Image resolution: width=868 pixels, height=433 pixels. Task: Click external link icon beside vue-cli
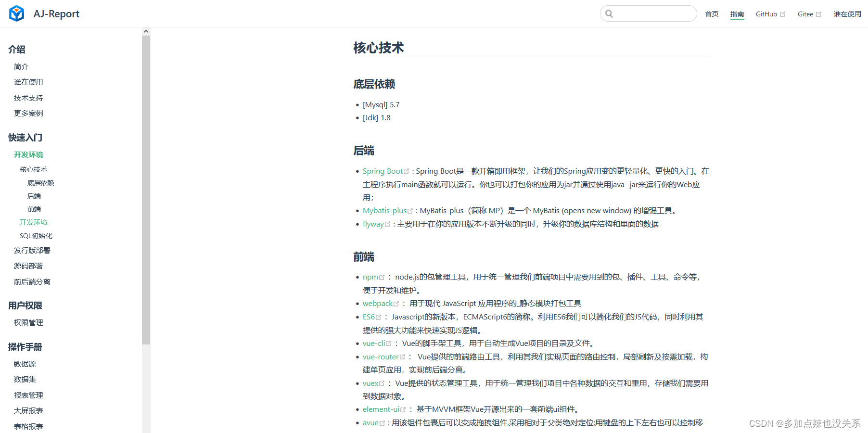(x=389, y=344)
